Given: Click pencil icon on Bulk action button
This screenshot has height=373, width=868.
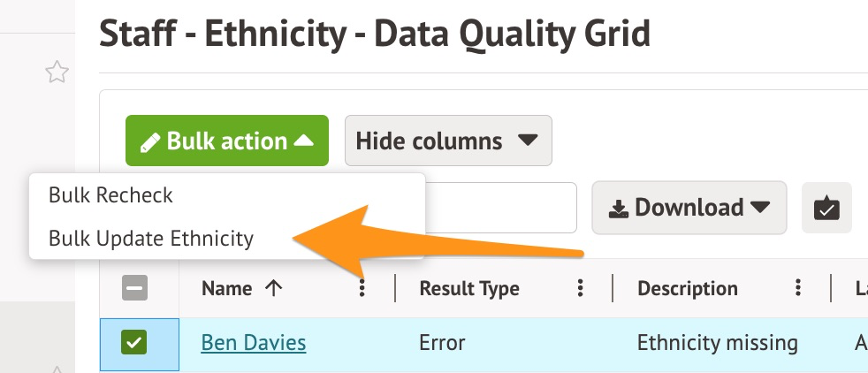Looking at the screenshot, I should pyautogui.click(x=150, y=141).
